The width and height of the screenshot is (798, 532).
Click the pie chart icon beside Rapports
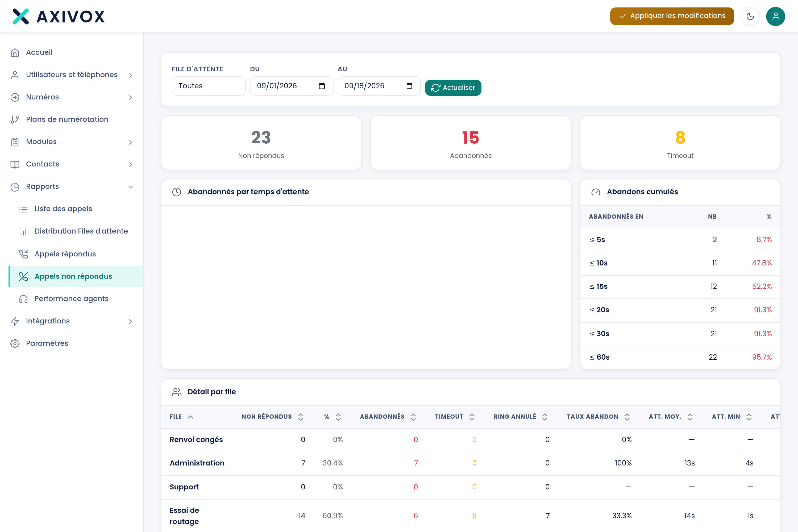(x=15, y=187)
